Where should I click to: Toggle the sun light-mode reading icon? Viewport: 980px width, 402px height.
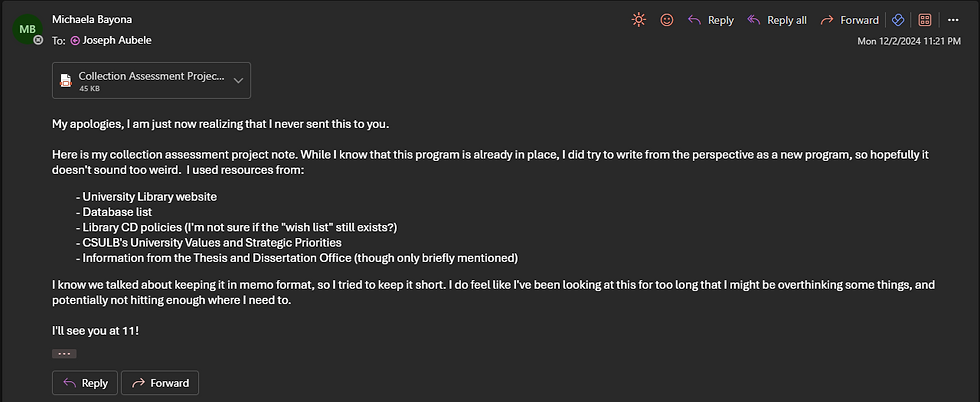(639, 20)
